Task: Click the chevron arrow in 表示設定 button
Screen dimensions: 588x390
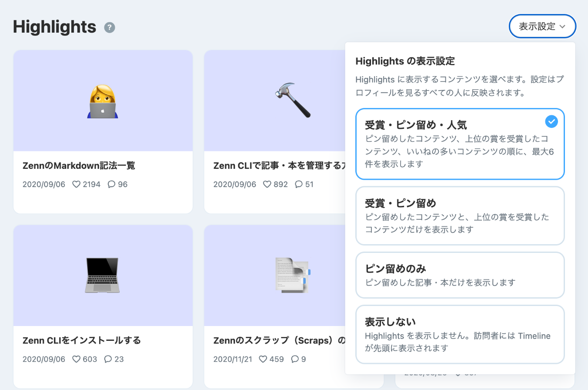Action: pos(562,27)
